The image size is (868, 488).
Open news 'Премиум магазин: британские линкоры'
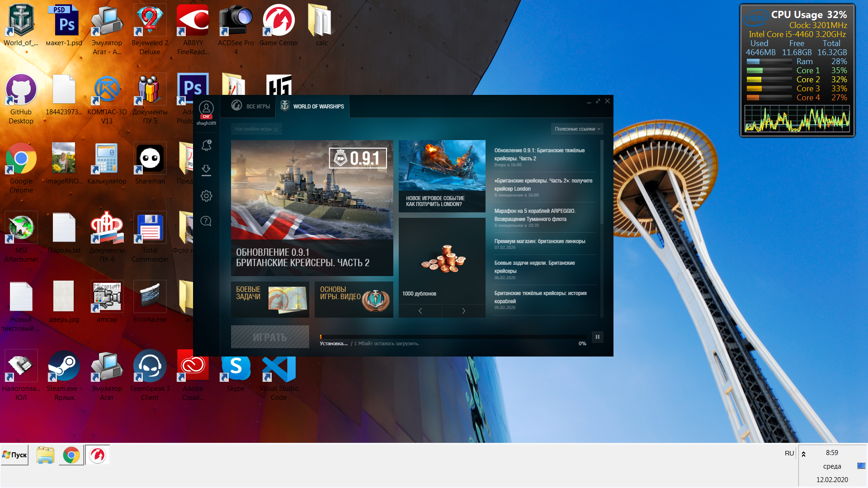[x=539, y=241]
